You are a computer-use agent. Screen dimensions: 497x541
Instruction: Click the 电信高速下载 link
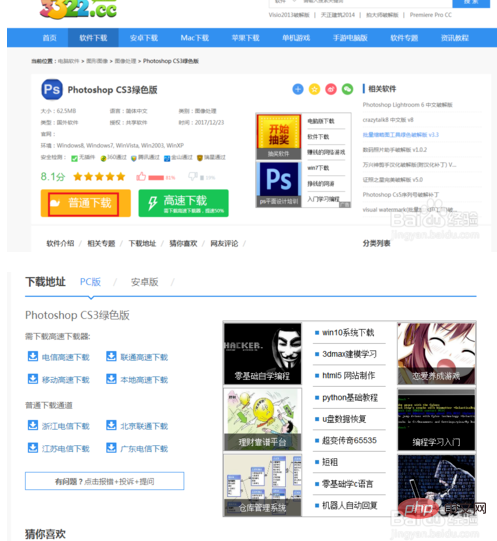pos(66,357)
